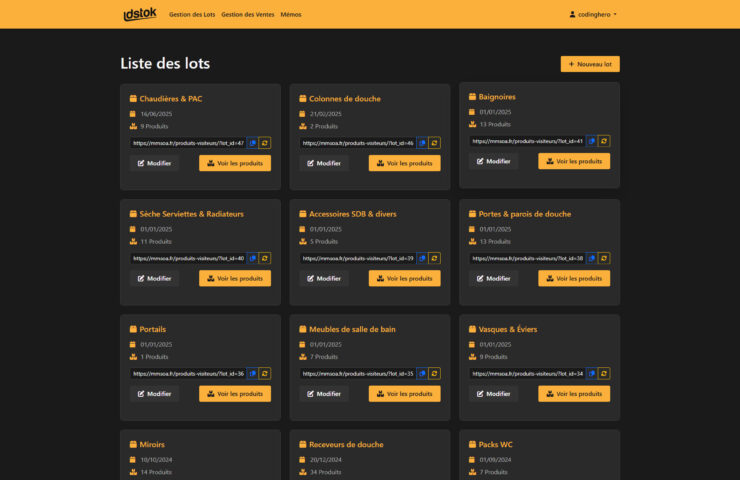This screenshot has height=480, width=740.
Task: Regenerate the Portes & parois de douche link
Action: [604, 258]
